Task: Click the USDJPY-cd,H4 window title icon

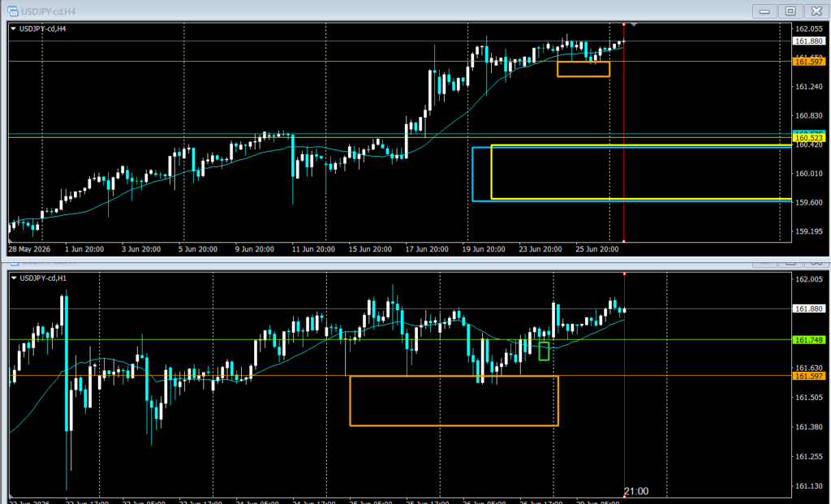Action: pos(13,11)
